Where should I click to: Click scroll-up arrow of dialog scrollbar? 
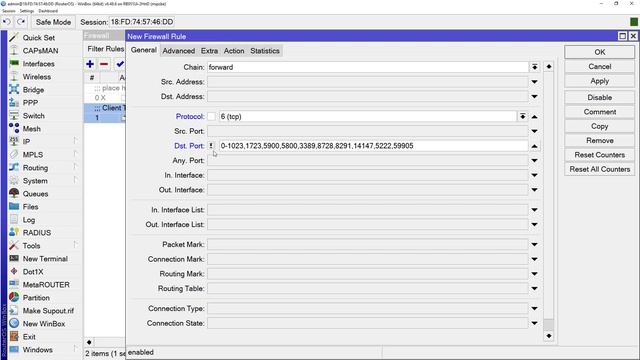tap(549, 67)
